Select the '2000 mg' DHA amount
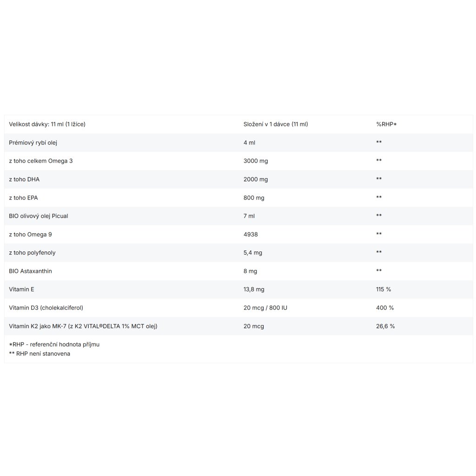The height and width of the screenshot is (476, 476). click(x=256, y=179)
